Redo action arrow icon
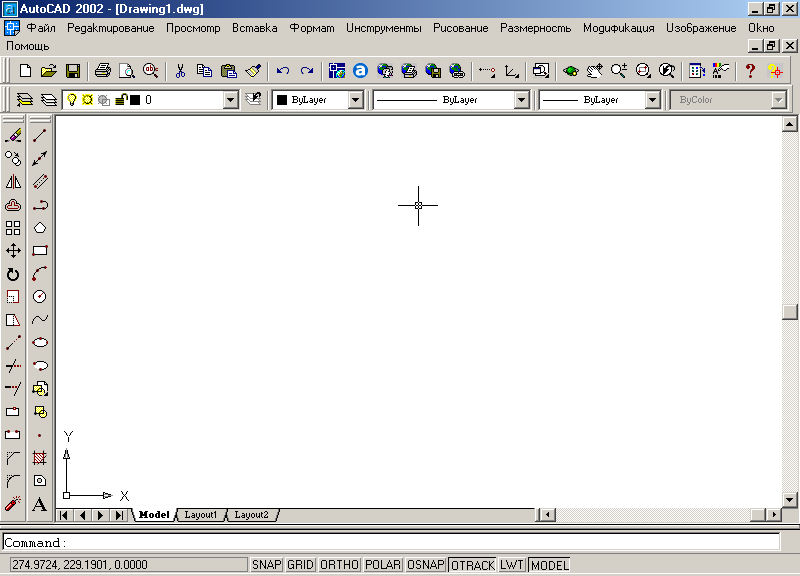 click(307, 70)
